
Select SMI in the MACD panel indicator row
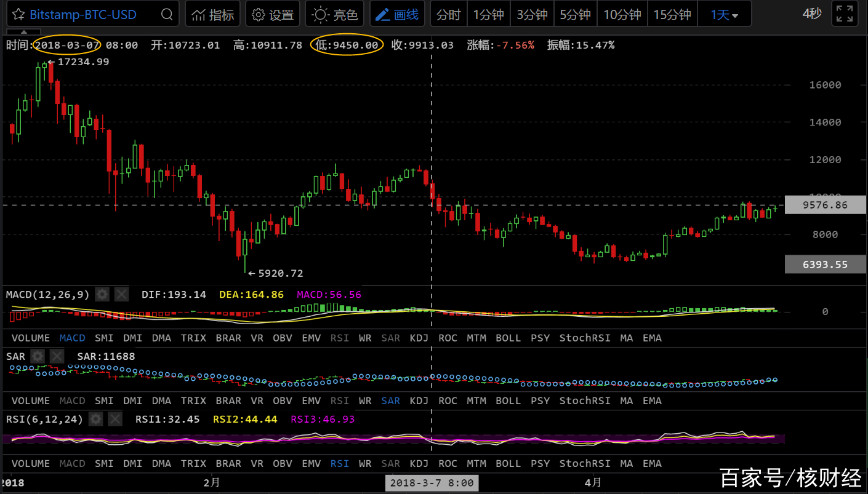coord(104,338)
